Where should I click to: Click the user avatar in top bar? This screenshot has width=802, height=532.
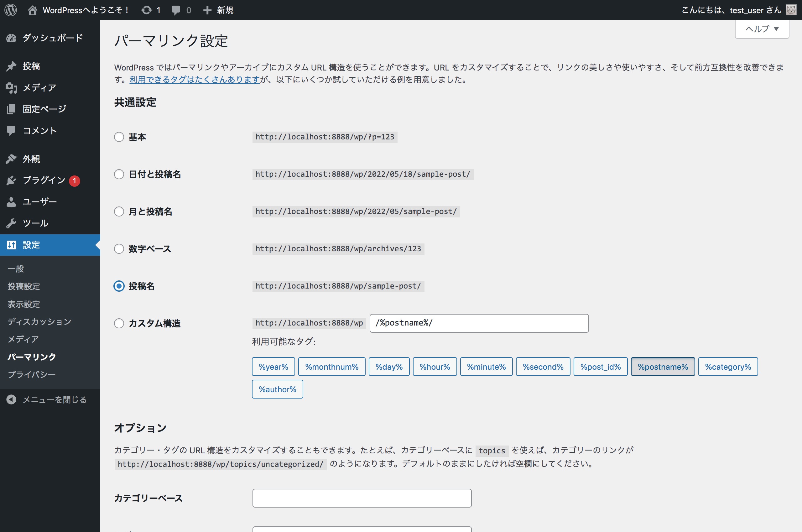tap(791, 10)
